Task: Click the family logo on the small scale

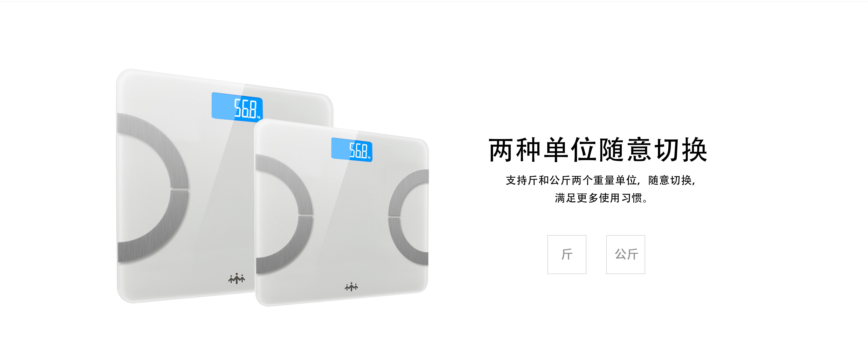Action: pos(351,287)
